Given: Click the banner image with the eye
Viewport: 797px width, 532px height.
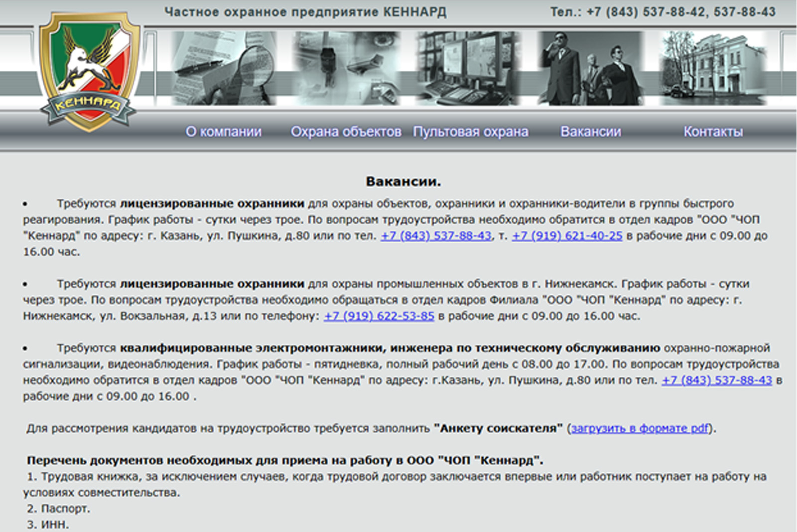Looking at the screenshot, I should click(346, 68).
